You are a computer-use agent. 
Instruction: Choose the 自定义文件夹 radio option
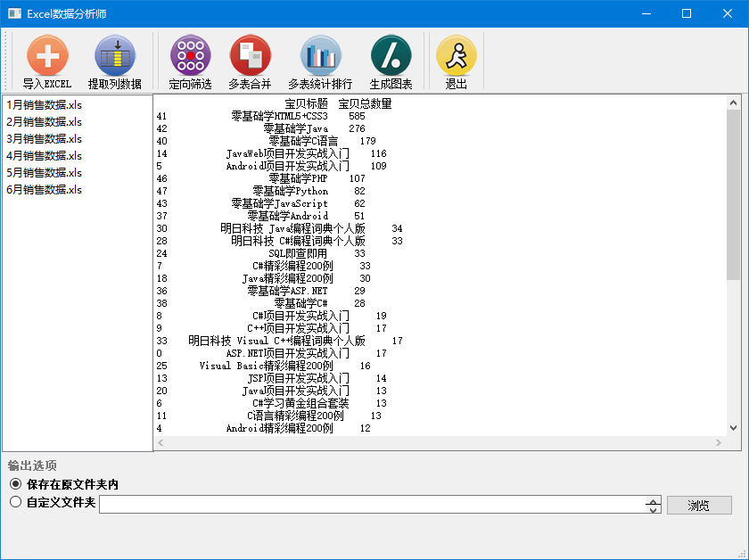tap(16, 502)
